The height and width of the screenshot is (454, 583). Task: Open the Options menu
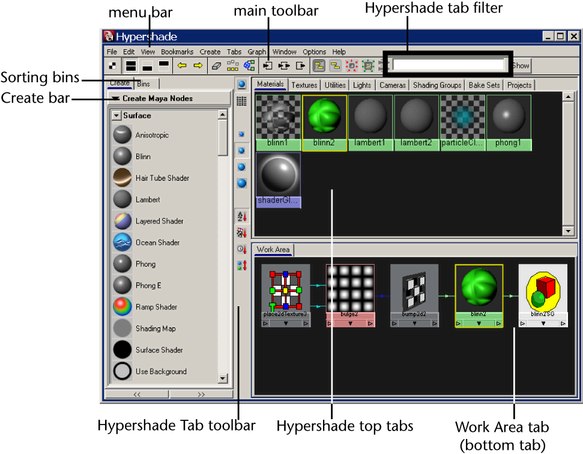click(x=314, y=52)
